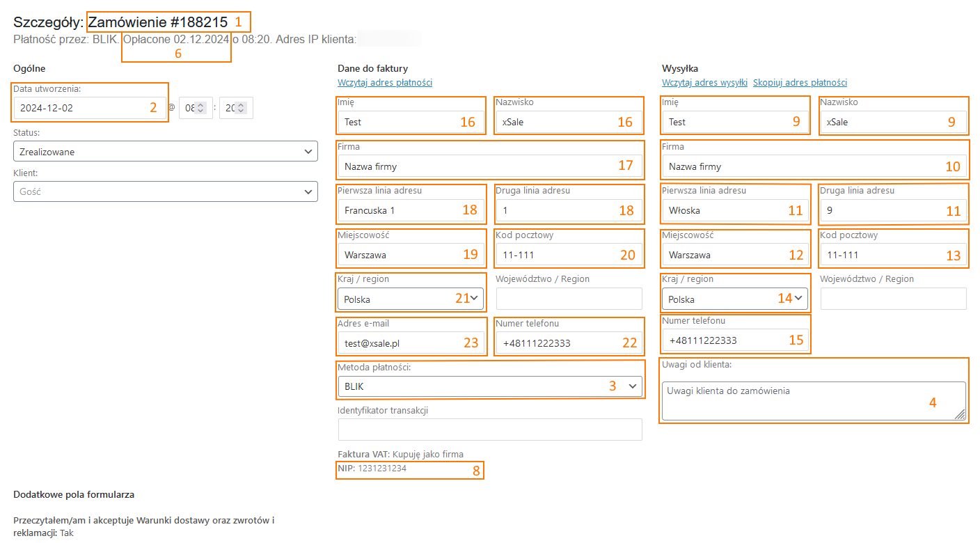980x543 pixels.
Task: Expand Kraj / region dropdown in Dane do faktury
Action: coord(411,299)
